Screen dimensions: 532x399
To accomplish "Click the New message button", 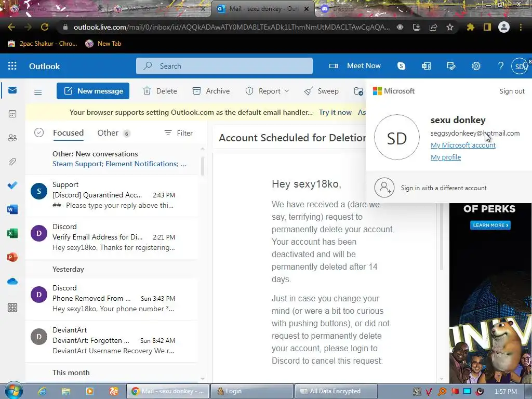I will tap(93, 91).
